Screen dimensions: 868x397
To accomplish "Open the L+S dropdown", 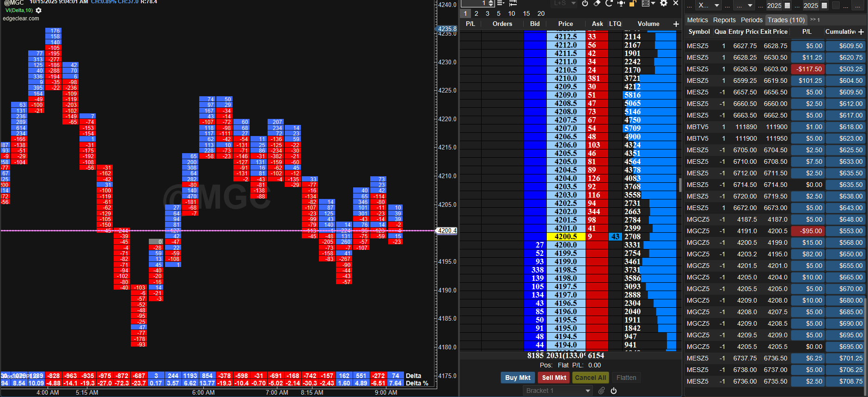I will [565, 3].
